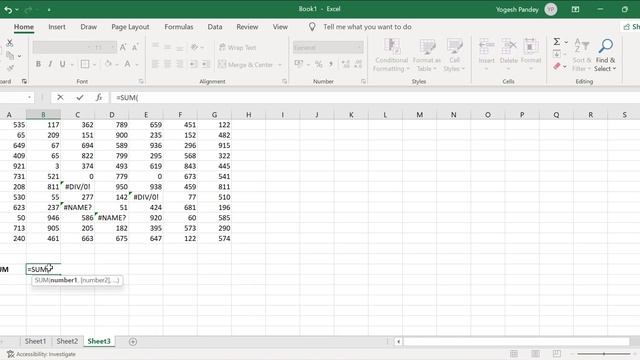Open the Insert Function fx dialog
Image resolution: width=640 pixels, height=360 pixels.
click(x=99, y=97)
